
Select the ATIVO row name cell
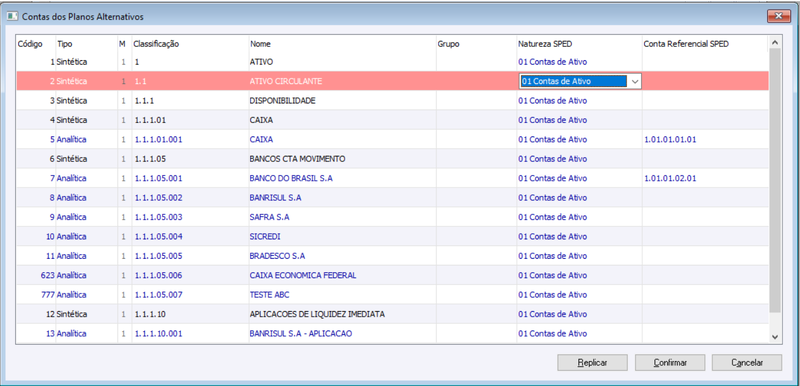(x=262, y=62)
